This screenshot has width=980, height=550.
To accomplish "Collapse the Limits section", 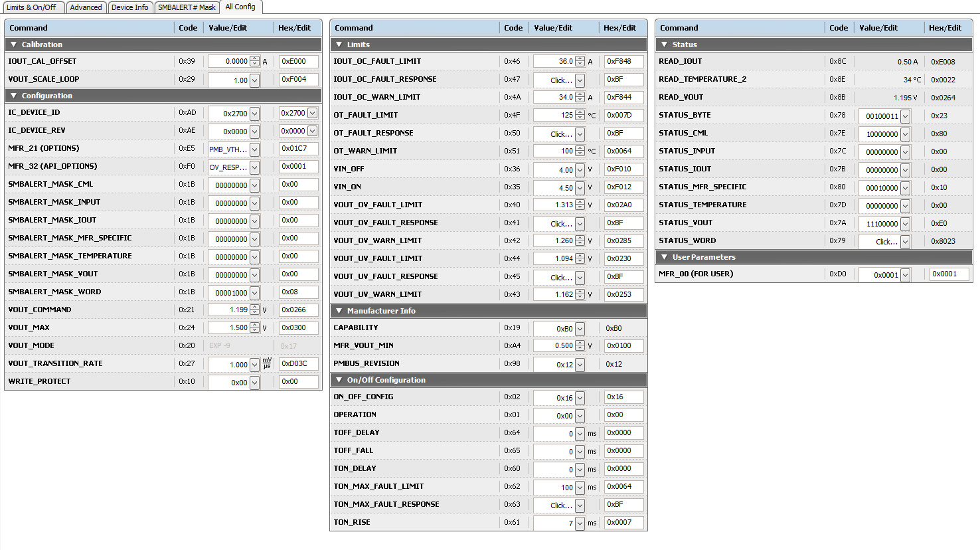I will coord(339,45).
